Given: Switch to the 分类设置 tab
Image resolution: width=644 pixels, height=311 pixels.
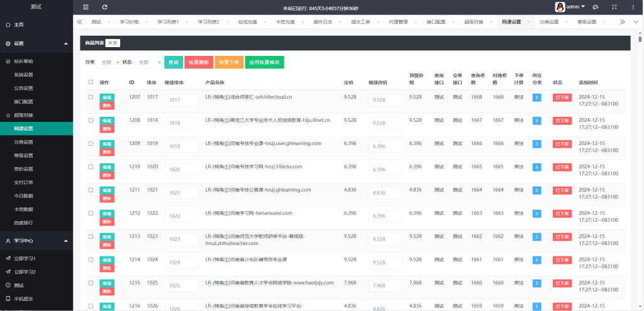Looking at the screenshot, I should tap(548, 22).
